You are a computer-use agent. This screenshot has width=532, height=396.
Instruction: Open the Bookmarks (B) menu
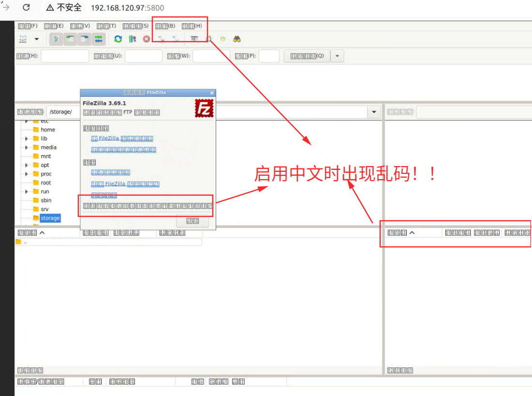[x=165, y=26]
